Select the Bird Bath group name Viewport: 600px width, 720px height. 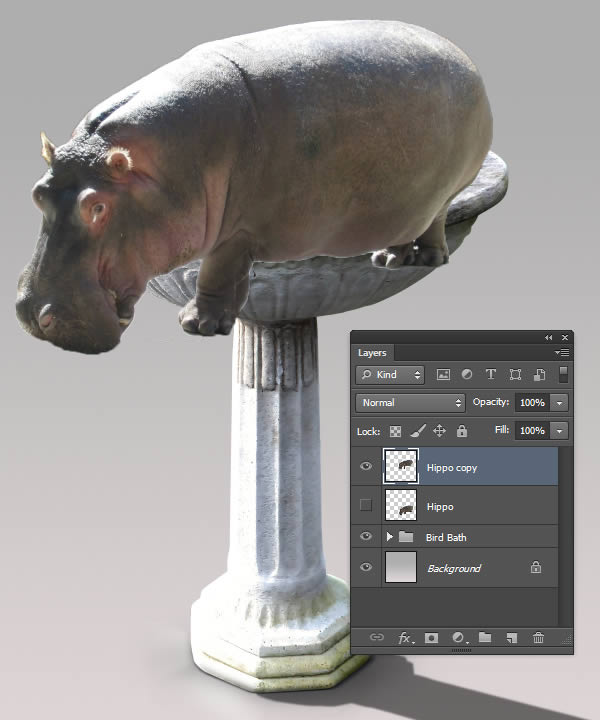point(446,537)
